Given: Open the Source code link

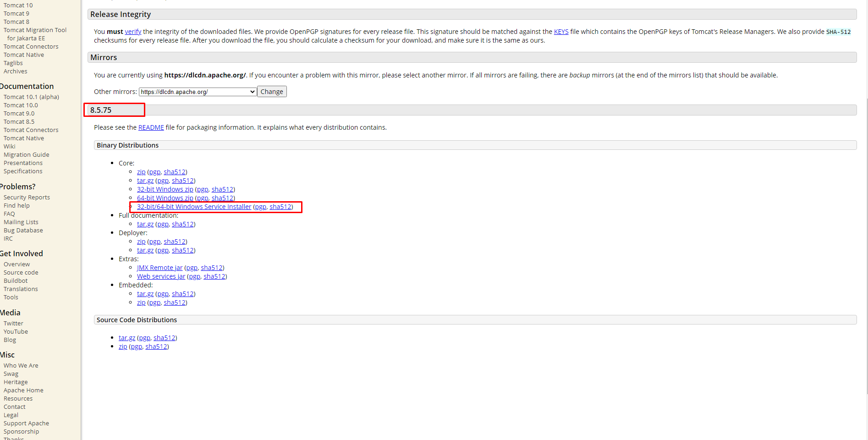Looking at the screenshot, I should pyautogui.click(x=21, y=273).
